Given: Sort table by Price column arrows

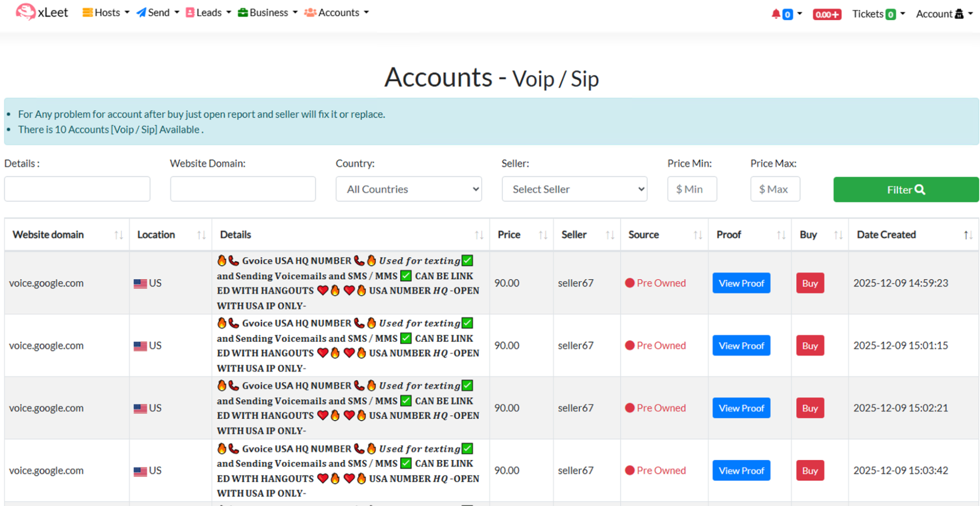Looking at the screenshot, I should click(x=543, y=235).
